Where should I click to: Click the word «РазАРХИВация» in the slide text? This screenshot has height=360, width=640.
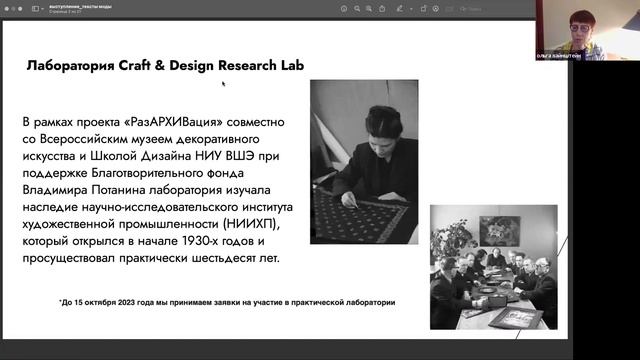click(174, 122)
